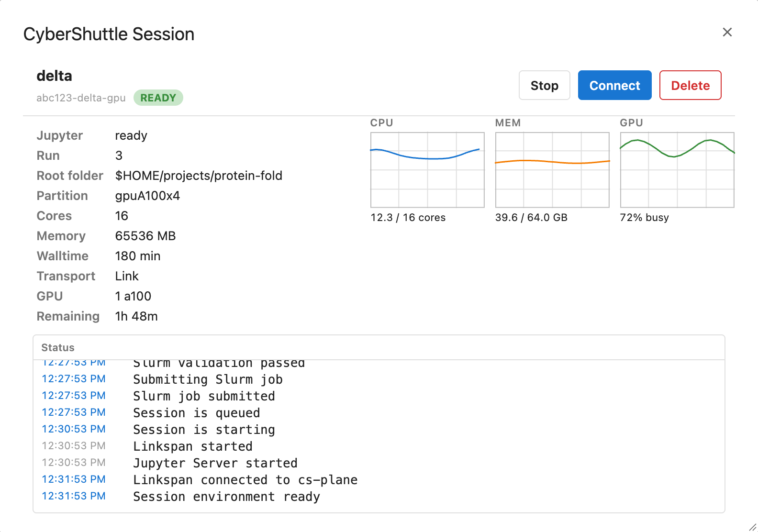The image size is (758, 532).
Task: Click the Cores value 16
Action: pos(122,216)
